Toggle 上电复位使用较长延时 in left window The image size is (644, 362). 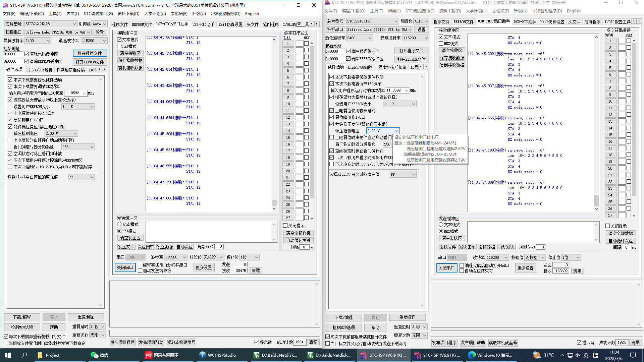(x=10, y=113)
